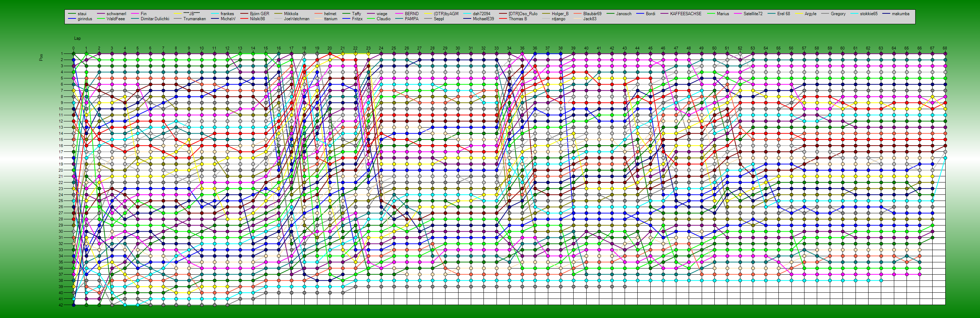Screen dimensions: 980x318
Task: Click the Pos axis title
Action: (41, 57)
